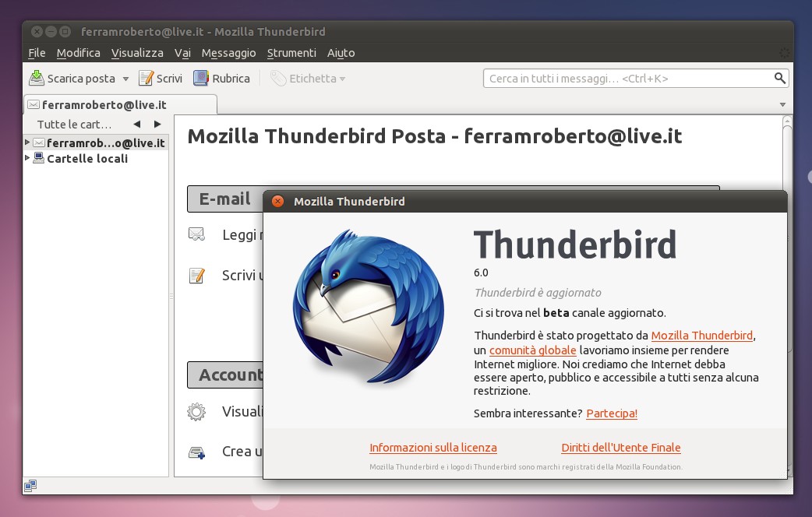
Task: Open the File menu
Action: [37, 53]
